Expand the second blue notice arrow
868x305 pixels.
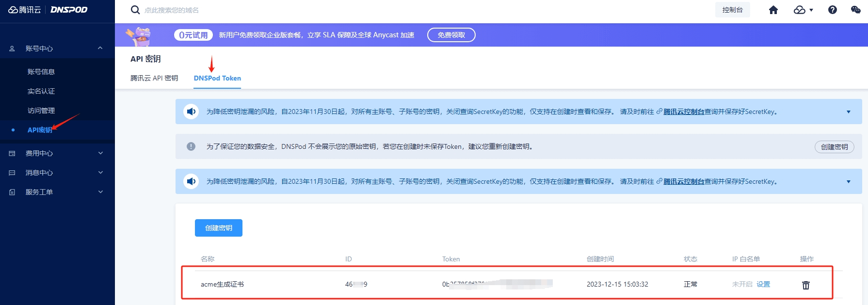(849, 182)
